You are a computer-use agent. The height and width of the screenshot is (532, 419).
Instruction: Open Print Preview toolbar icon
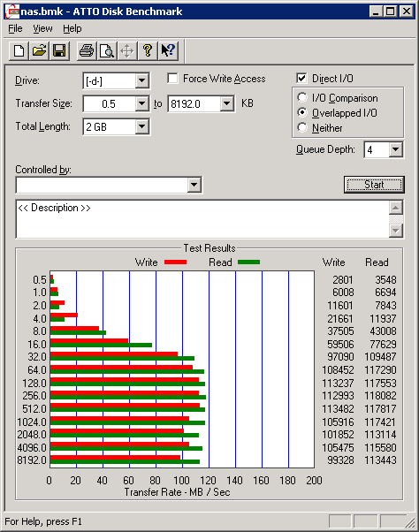point(107,51)
